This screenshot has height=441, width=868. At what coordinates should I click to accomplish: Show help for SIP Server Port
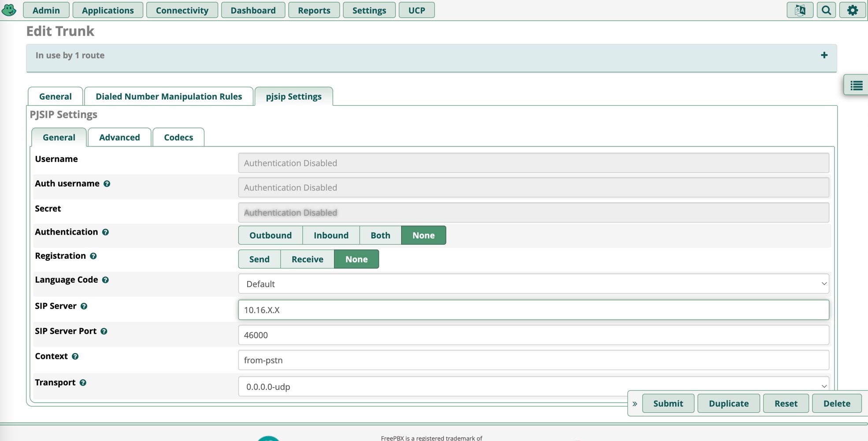104,332
